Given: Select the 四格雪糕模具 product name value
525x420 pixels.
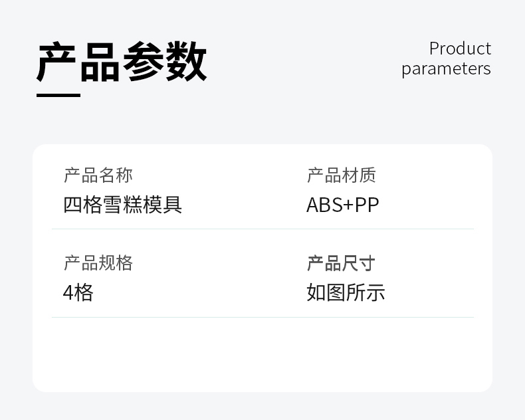Looking at the screenshot, I should pyautogui.click(x=122, y=205).
